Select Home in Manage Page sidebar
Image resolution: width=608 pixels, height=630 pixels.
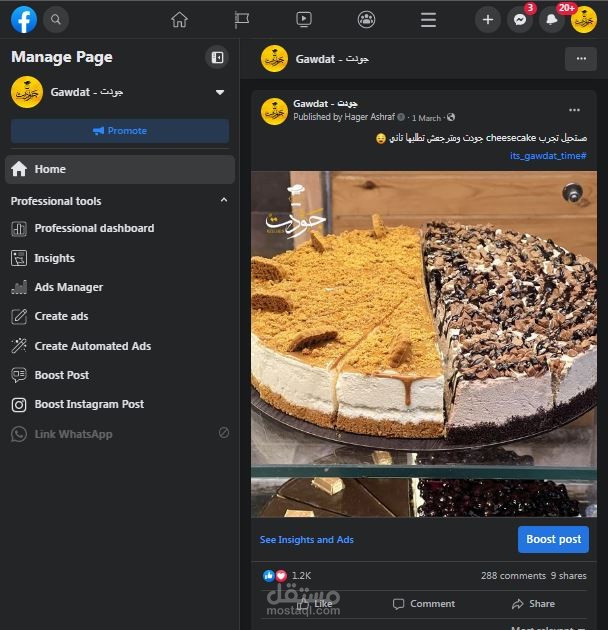tap(120, 169)
